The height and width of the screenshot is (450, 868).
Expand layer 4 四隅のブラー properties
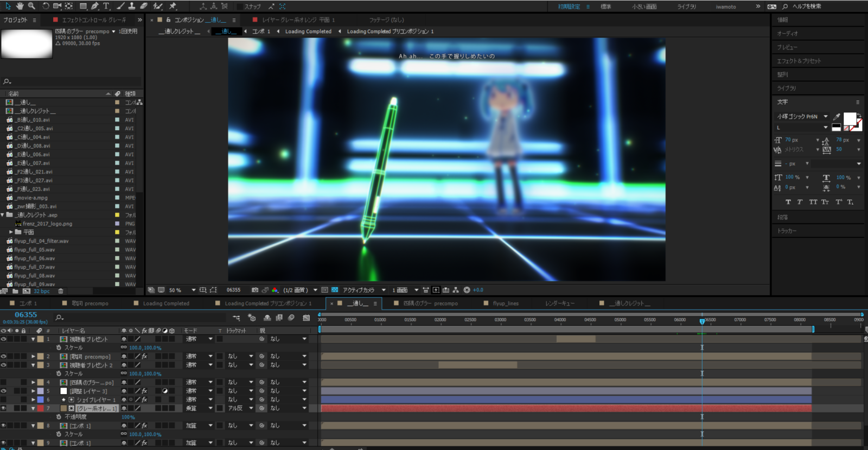[x=33, y=382]
